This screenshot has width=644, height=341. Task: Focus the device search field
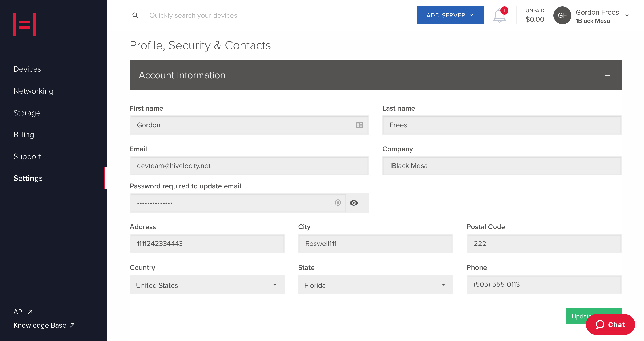193,15
